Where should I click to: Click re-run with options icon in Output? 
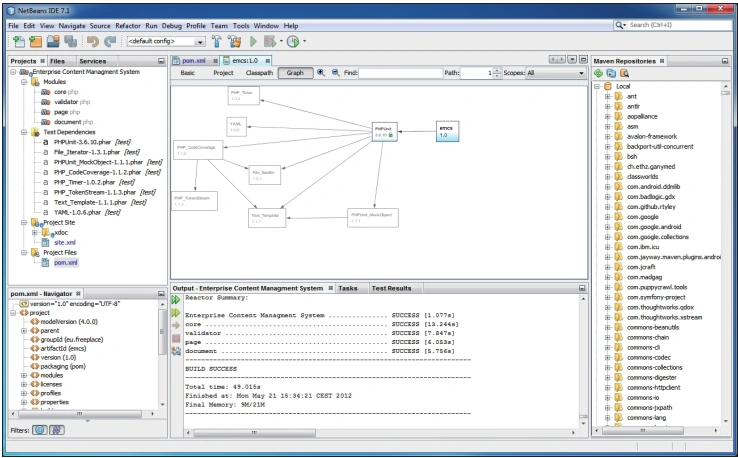[176, 313]
